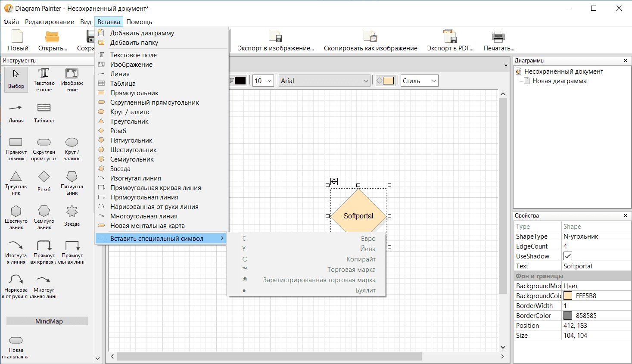
Task: Select the Таблица tool in Инструменты panel
Action: [44, 113]
